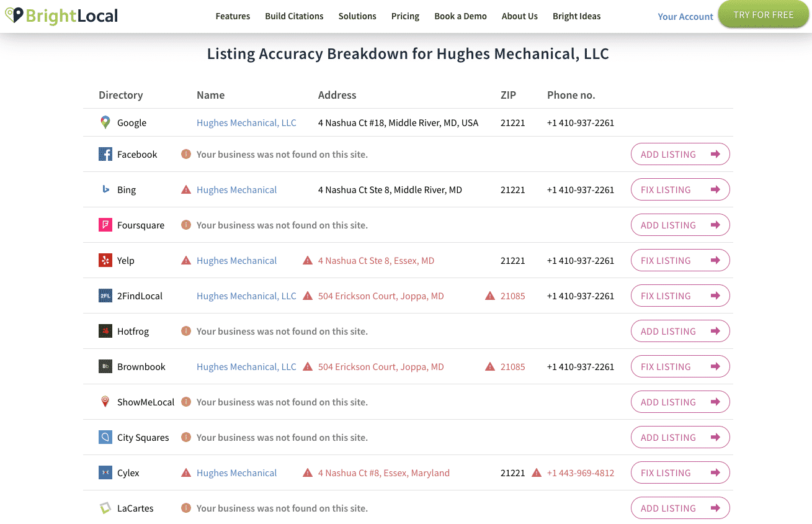This screenshot has width=812, height=524.
Task: Open Google's Hughes Mechanical, LLC listing link
Action: point(246,123)
